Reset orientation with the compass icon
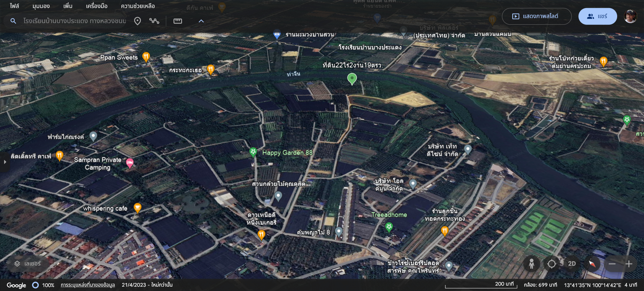Screen dimensions: 644x291 pos(592,264)
